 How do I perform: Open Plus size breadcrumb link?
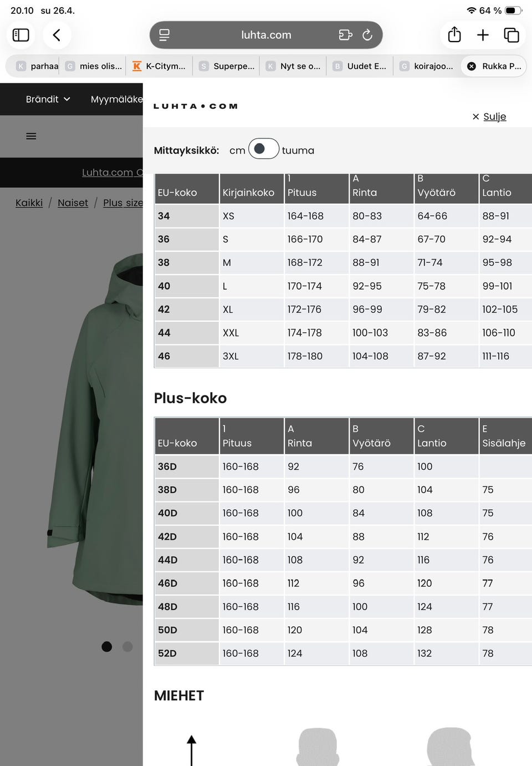coord(123,203)
